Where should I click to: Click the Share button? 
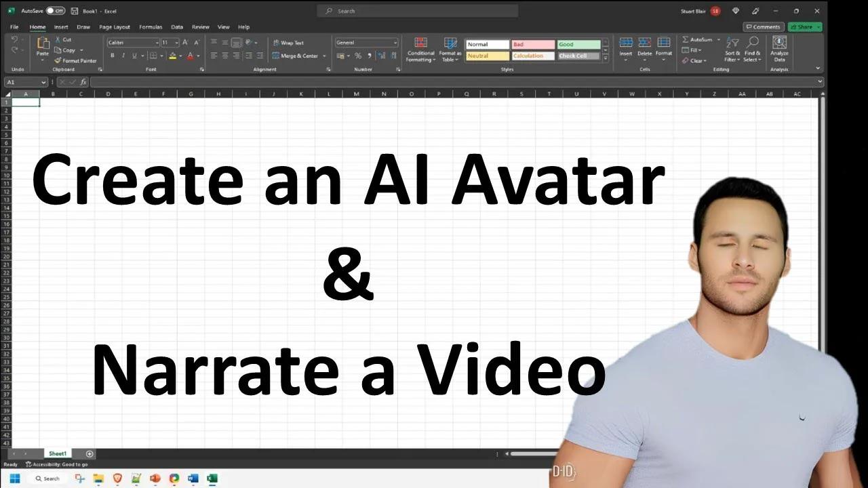tap(804, 26)
